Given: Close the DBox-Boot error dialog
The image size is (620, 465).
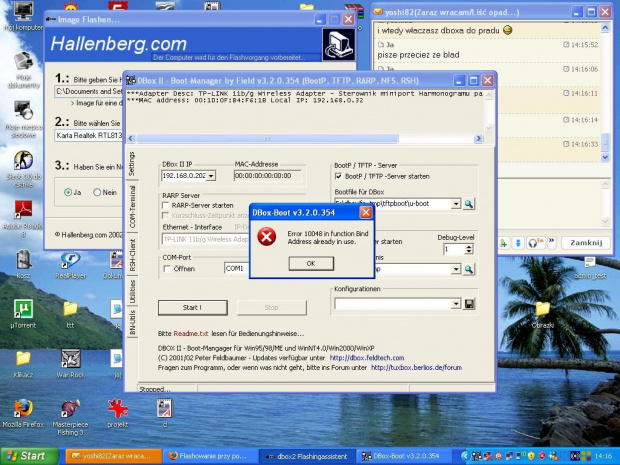Looking at the screenshot, I should [366, 213].
